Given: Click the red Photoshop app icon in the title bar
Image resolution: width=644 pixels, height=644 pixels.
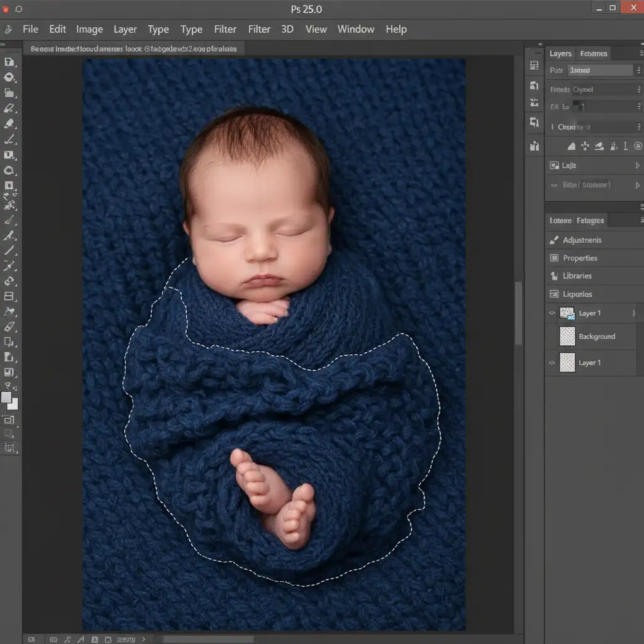Looking at the screenshot, I should pyautogui.click(x=5, y=9).
